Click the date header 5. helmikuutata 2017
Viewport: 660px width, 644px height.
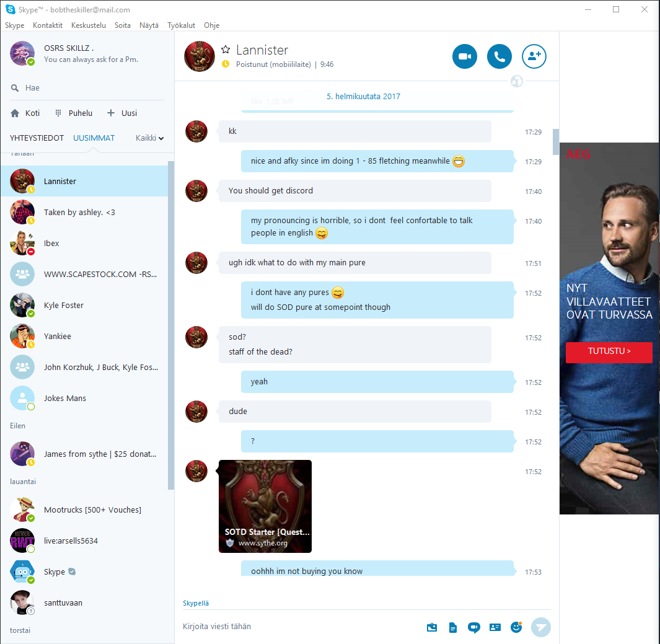pyautogui.click(x=363, y=97)
